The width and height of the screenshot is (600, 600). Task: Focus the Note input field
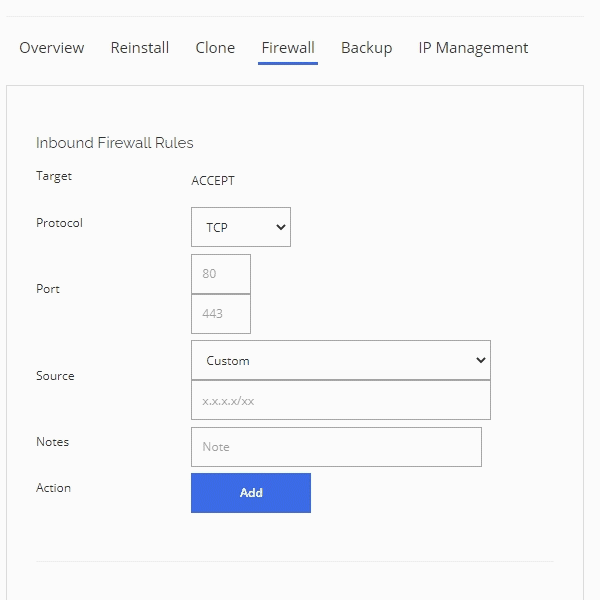click(336, 447)
